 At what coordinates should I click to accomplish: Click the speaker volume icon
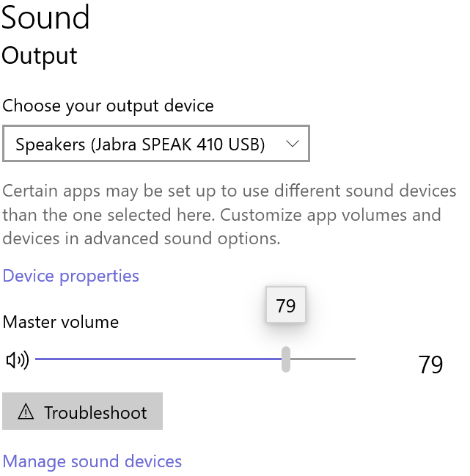click(x=16, y=359)
